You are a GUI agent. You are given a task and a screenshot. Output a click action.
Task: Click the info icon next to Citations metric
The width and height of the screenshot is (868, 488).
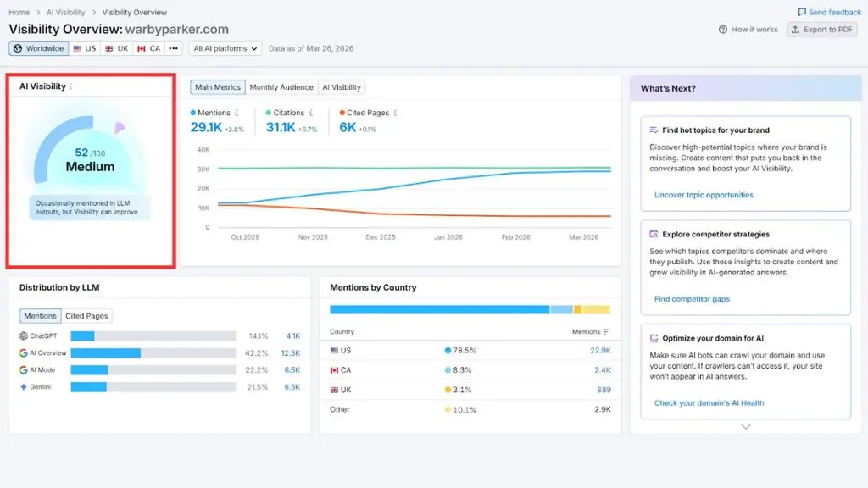(x=311, y=113)
